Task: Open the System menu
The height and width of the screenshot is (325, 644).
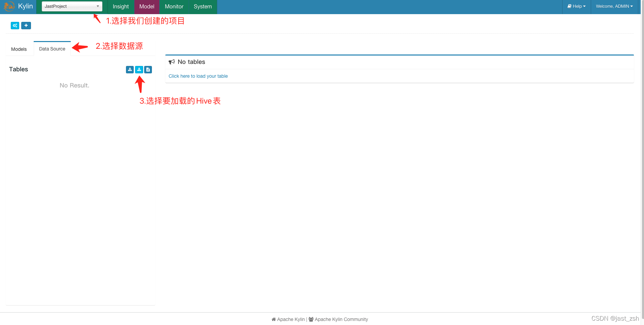Action: coord(202,7)
